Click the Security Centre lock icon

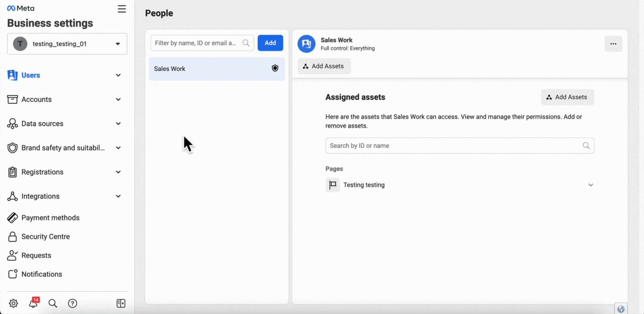pyautogui.click(x=12, y=236)
